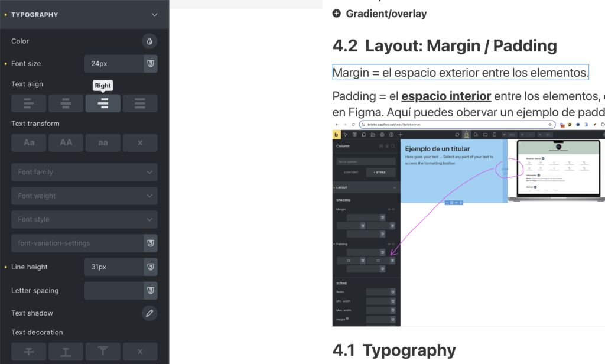Open the Font style dropdown
The height and width of the screenshot is (364, 605).
84,220
